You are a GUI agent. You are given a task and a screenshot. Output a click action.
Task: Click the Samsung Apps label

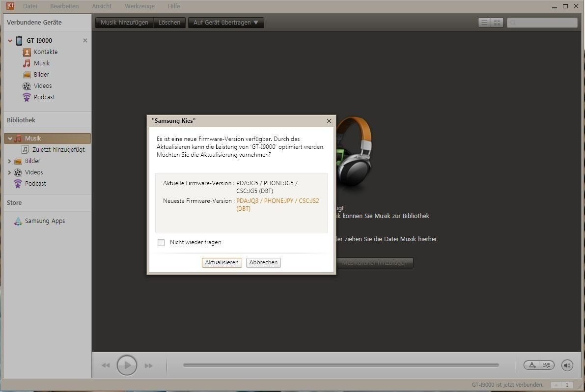point(45,221)
